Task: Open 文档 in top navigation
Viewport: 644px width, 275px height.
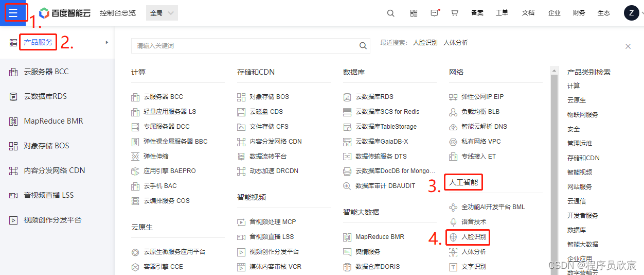Action: click(x=528, y=13)
